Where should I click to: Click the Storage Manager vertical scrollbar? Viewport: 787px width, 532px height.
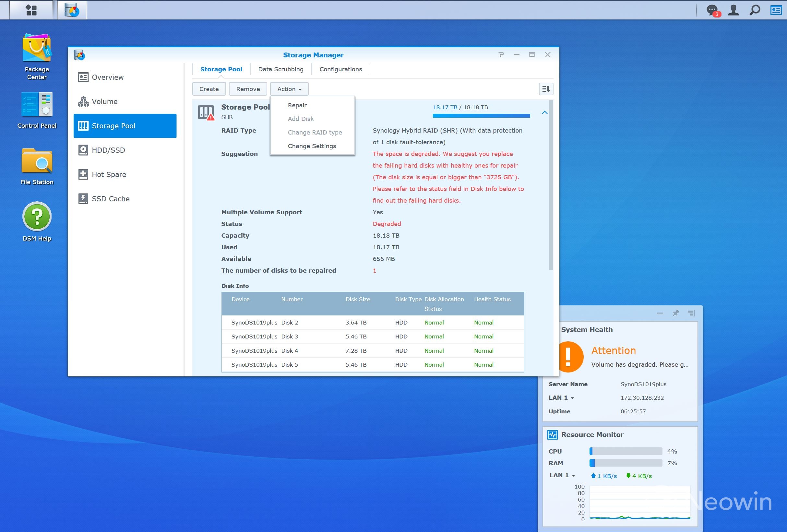[551, 185]
